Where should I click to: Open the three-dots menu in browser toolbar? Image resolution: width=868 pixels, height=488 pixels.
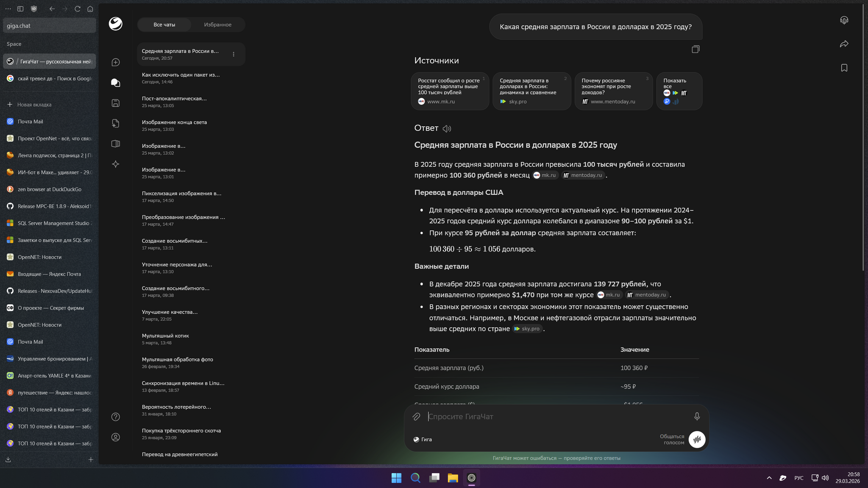click(x=8, y=9)
